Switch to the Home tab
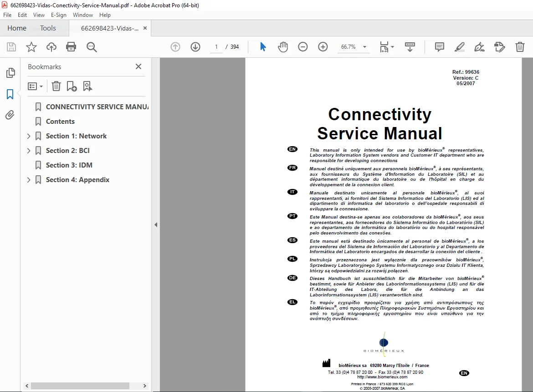 [x=17, y=28]
